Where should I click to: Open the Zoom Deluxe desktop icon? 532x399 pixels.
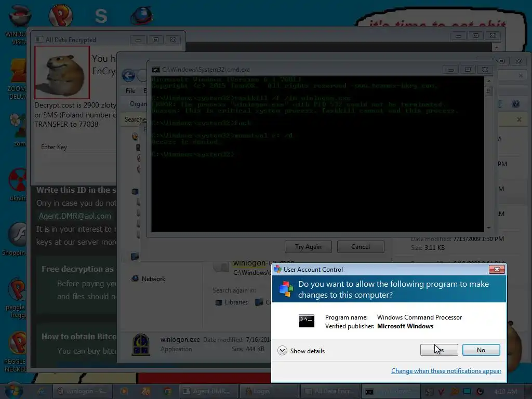coord(17,79)
